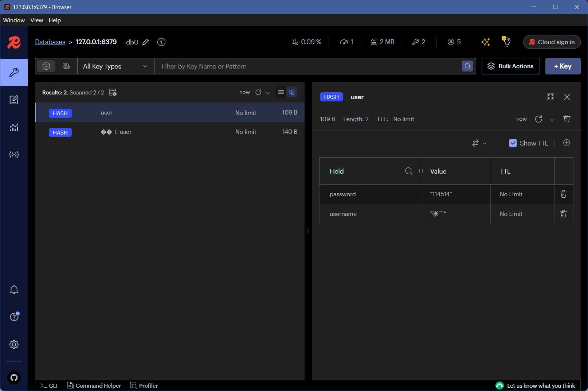Image resolution: width=588 pixels, height=391 pixels.
Task: Open Bulk Actions
Action: pos(510,66)
